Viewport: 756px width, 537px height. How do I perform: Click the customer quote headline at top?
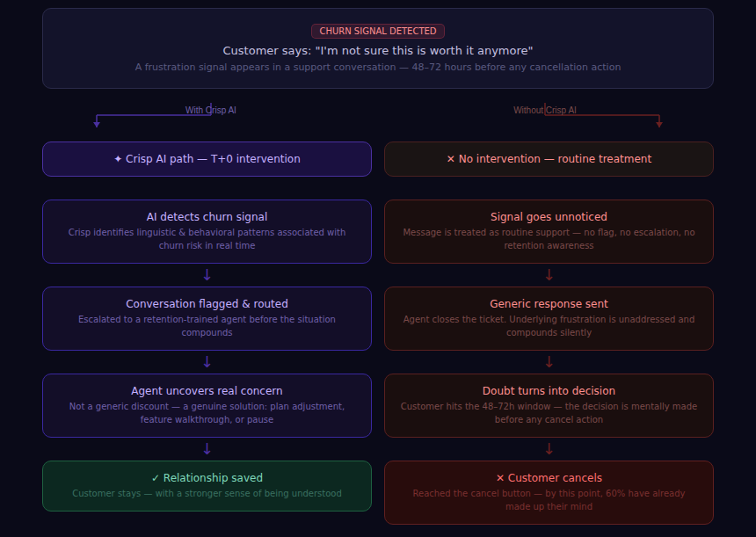(378, 51)
